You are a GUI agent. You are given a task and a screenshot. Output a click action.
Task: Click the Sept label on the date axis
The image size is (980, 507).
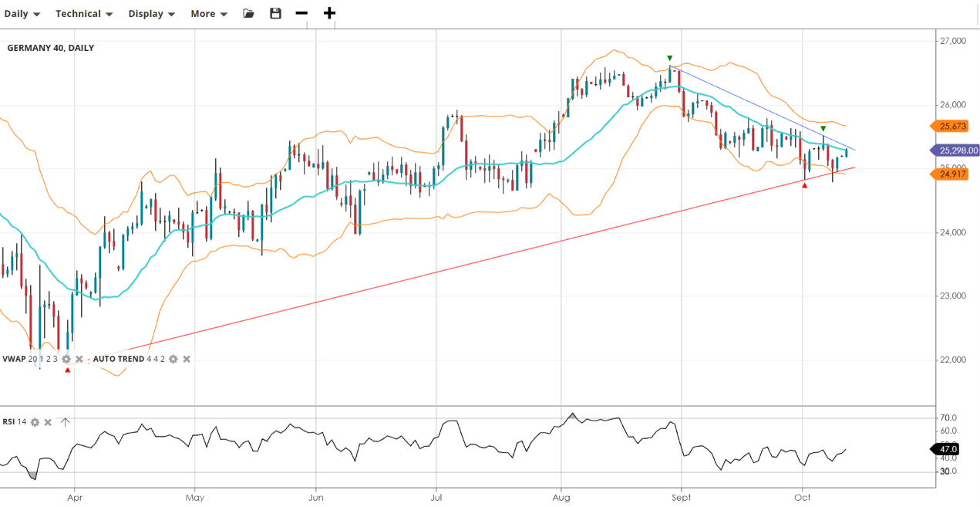click(x=682, y=498)
